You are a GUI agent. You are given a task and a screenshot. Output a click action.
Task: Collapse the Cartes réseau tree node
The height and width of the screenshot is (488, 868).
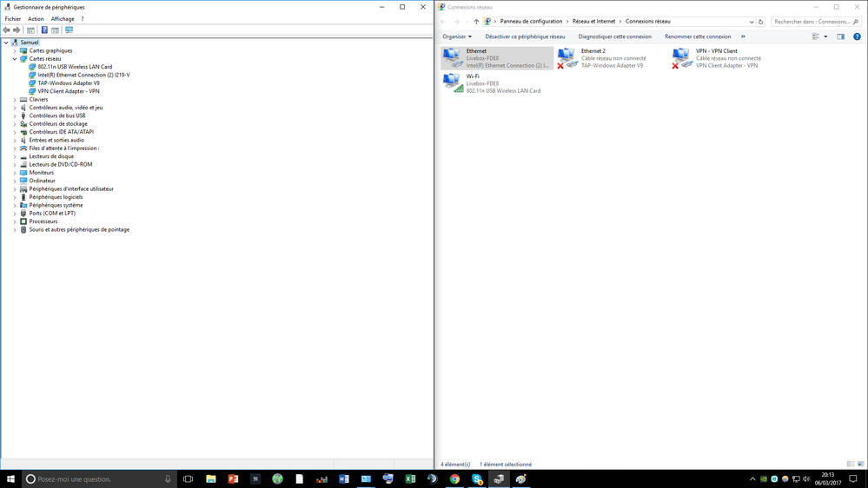click(15, 59)
